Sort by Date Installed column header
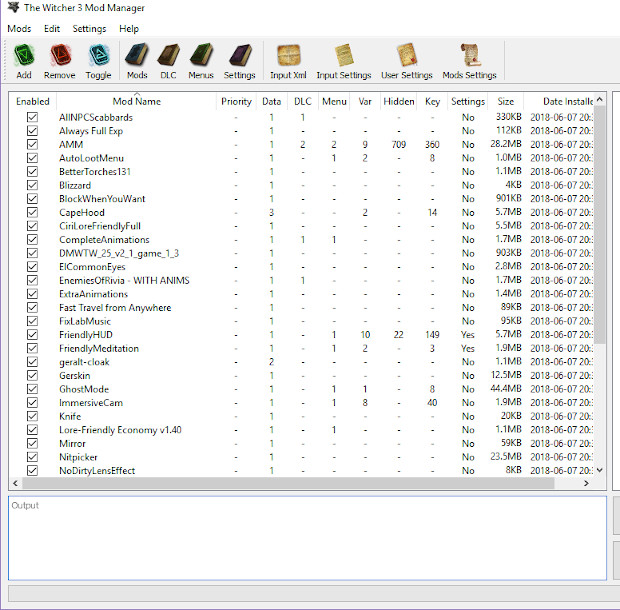 (x=558, y=101)
